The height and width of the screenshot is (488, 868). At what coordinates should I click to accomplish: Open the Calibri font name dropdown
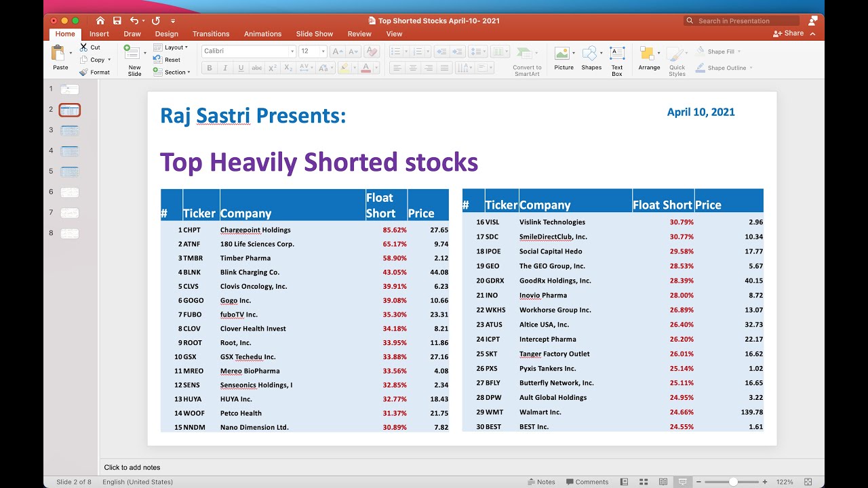292,52
